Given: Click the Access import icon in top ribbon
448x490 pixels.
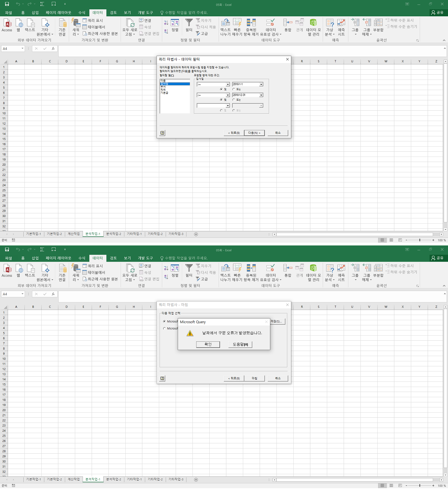Looking at the screenshot, I should (x=7, y=25).
